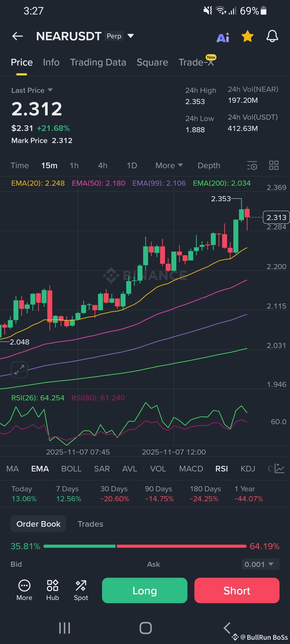Toggle the VOL indicator

(x=158, y=469)
